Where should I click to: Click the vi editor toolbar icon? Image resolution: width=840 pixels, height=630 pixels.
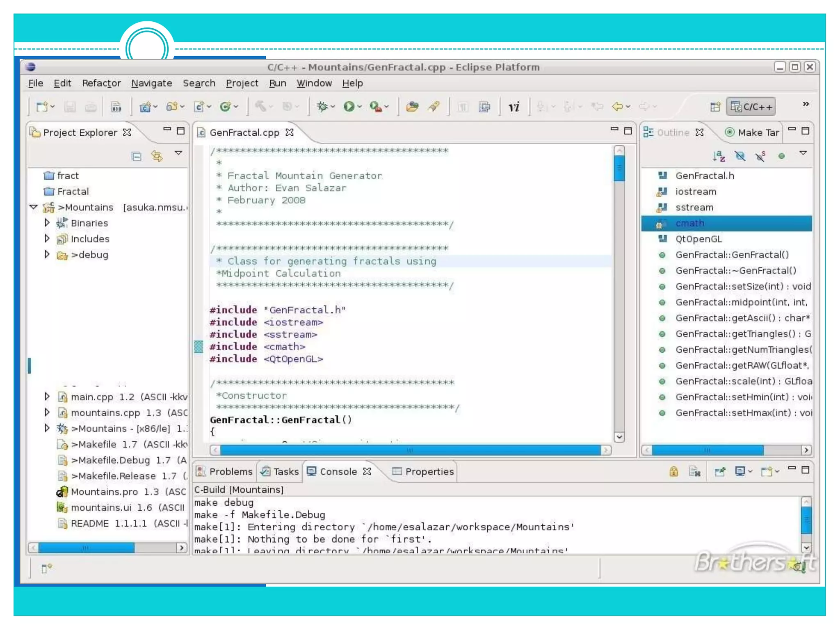click(x=514, y=107)
